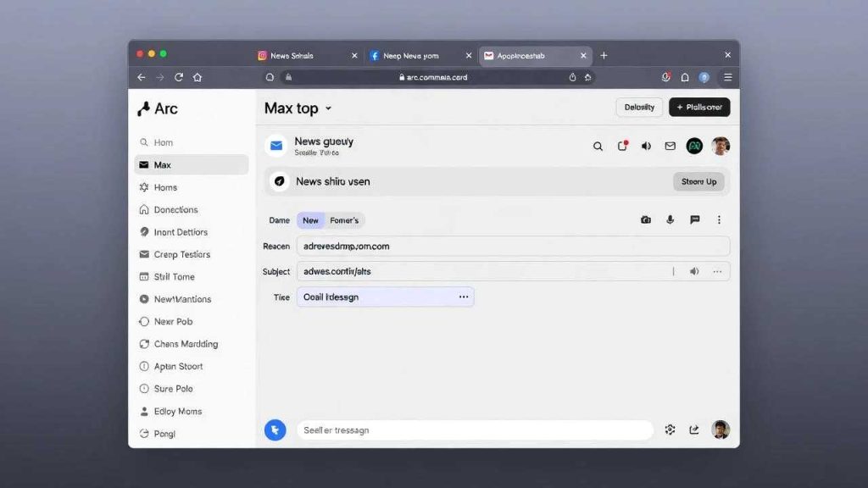Select the Fomer's toggle option
Image resolution: width=868 pixels, height=488 pixels.
pos(344,220)
